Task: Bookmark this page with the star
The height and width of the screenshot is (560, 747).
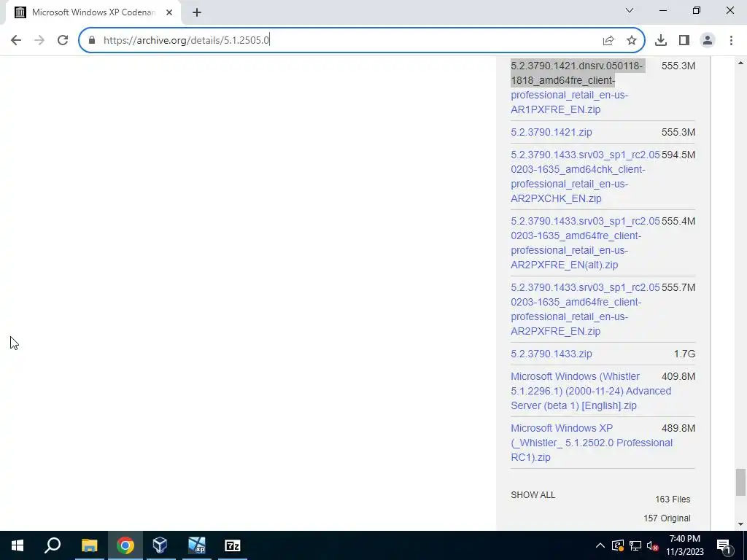Action: pyautogui.click(x=632, y=41)
